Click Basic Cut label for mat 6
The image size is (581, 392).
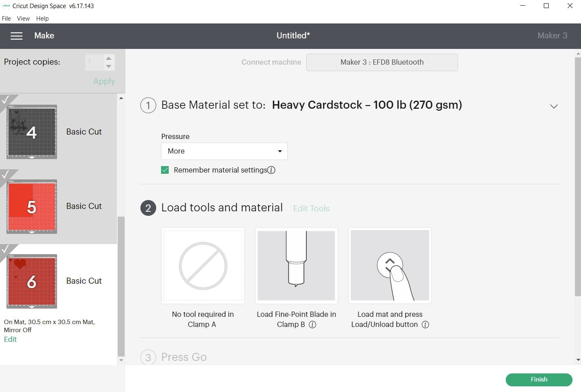[x=84, y=281]
